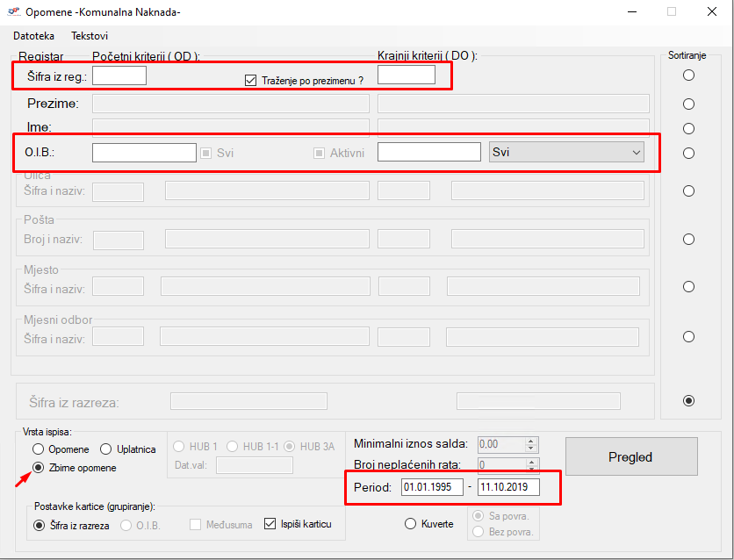Open the Tekstovi menu
This screenshot has height=560, width=734.
coord(90,36)
